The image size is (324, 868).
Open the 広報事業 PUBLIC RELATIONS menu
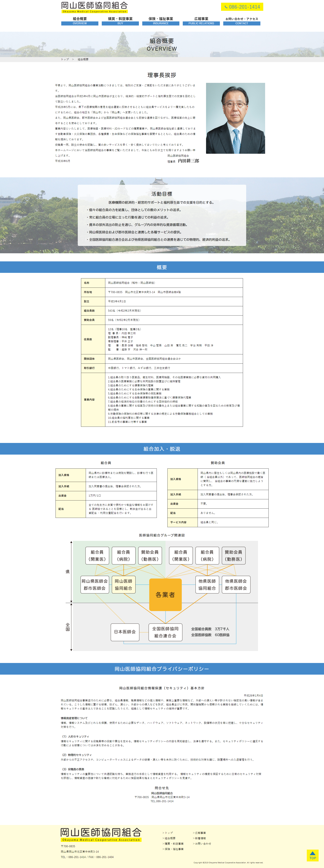coord(201,21)
